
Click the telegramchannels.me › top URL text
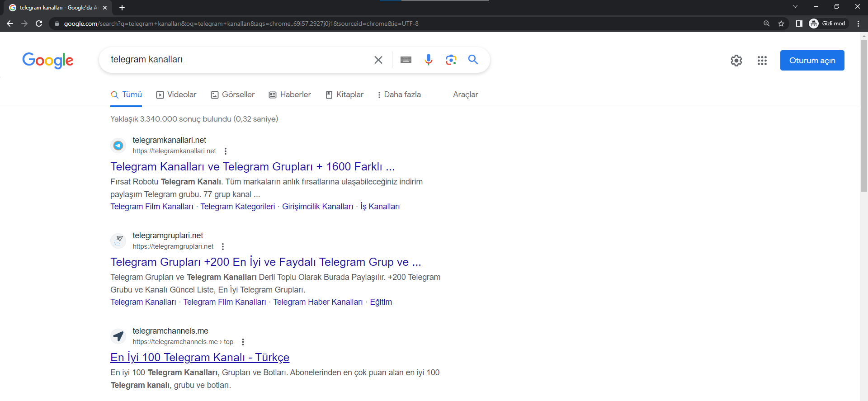point(183,342)
